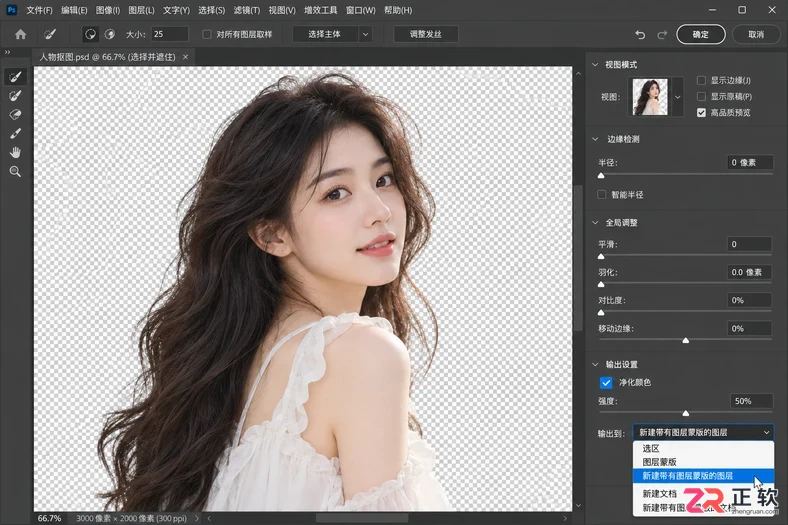Click the 对比度 slider handle
Image resolution: width=788 pixels, height=525 pixels.
pyautogui.click(x=601, y=312)
